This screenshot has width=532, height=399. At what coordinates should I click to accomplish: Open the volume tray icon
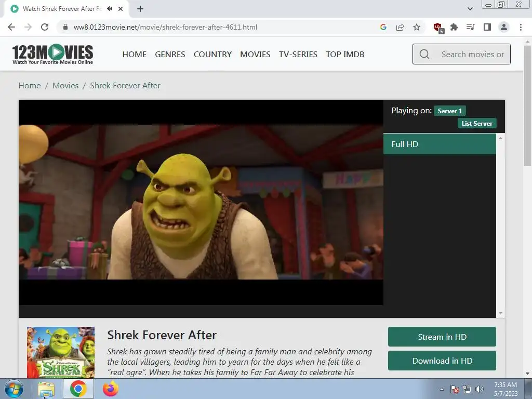479,389
